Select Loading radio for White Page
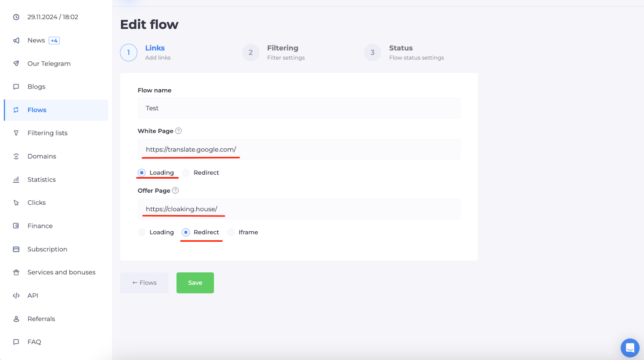 [x=142, y=173]
